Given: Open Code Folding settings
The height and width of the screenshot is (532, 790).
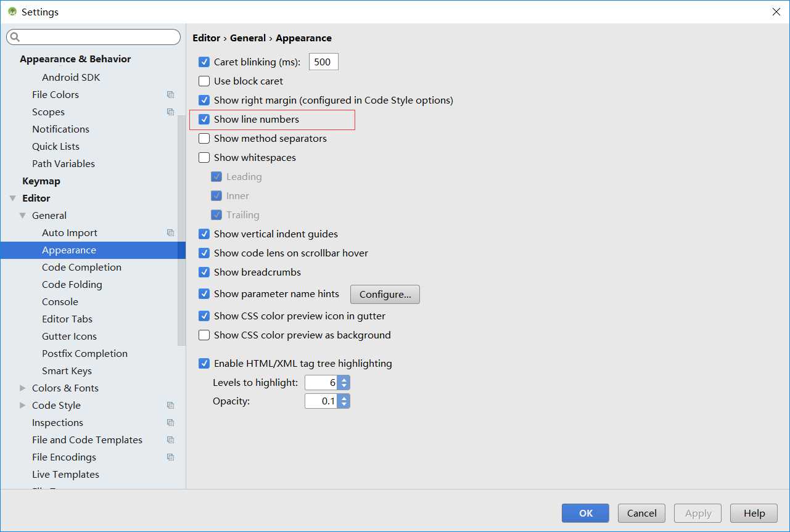Looking at the screenshot, I should (72, 285).
